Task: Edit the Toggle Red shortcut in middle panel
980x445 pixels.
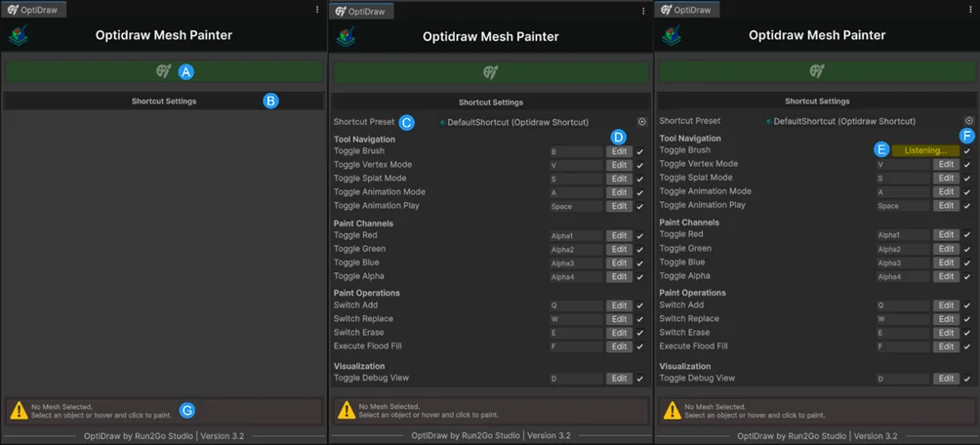Action: [619, 235]
